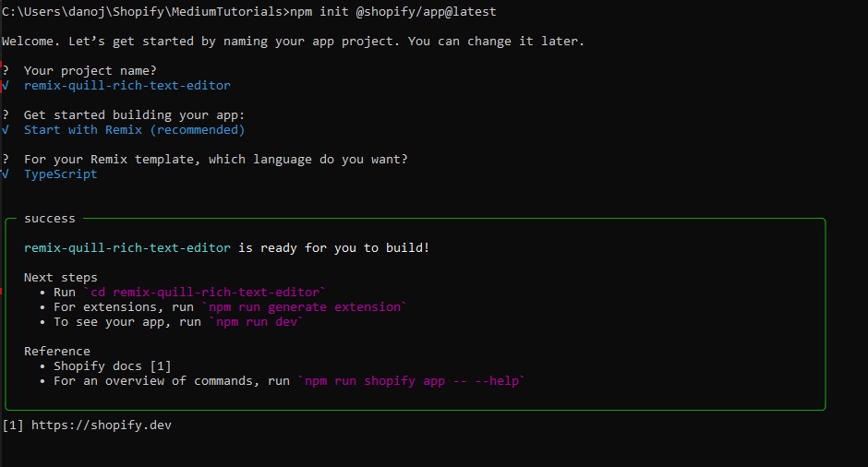Click the checkmark next to TypeScript
The image size is (868, 467).
tap(5, 174)
